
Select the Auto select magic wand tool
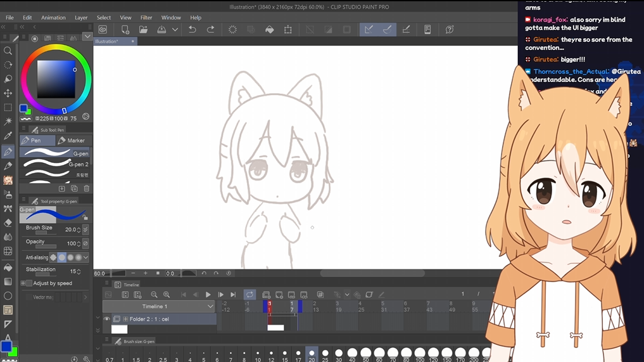pos(8,121)
